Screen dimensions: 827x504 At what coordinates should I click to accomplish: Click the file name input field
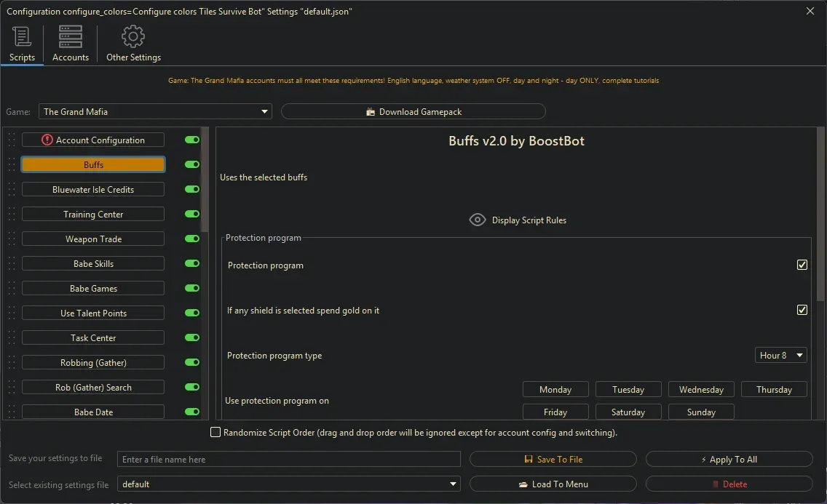click(x=288, y=459)
